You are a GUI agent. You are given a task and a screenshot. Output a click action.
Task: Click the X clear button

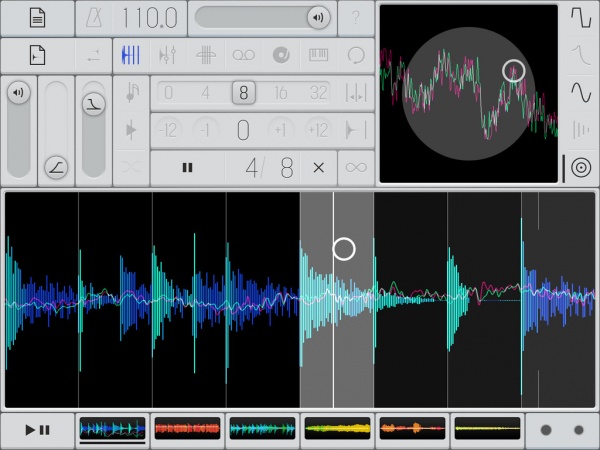[x=318, y=168]
